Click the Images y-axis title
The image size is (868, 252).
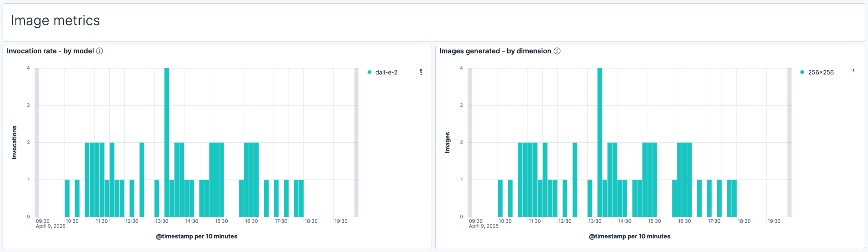pyautogui.click(x=448, y=142)
